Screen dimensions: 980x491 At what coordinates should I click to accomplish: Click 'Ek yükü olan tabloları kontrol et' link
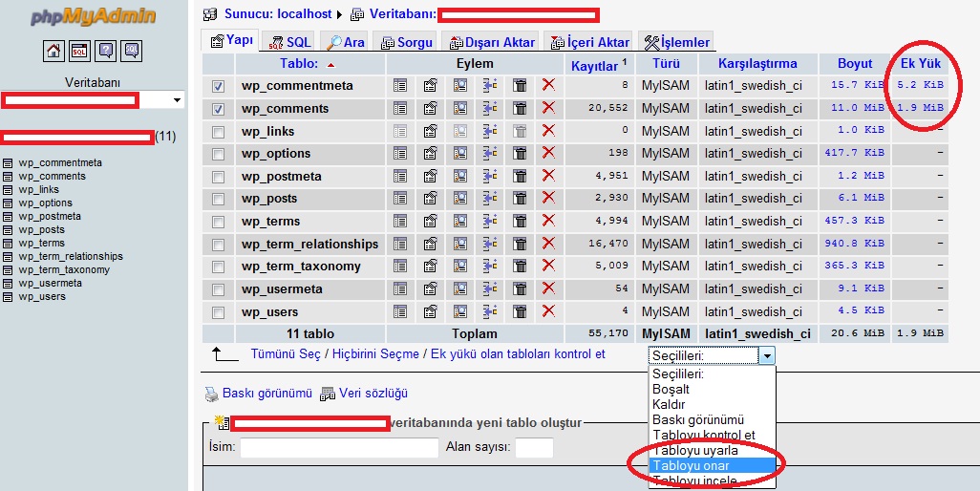518,353
